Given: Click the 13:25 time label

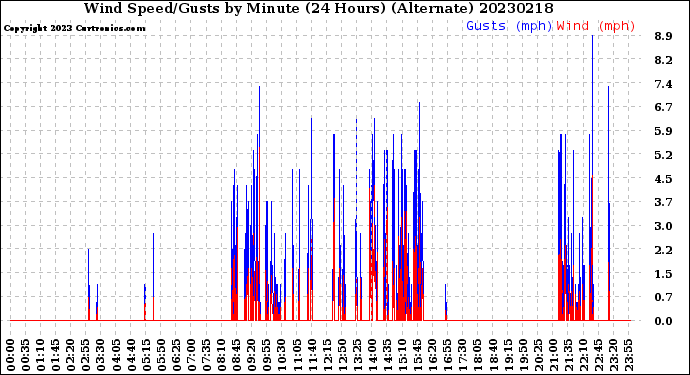Looking at the screenshot, I should (357, 355).
